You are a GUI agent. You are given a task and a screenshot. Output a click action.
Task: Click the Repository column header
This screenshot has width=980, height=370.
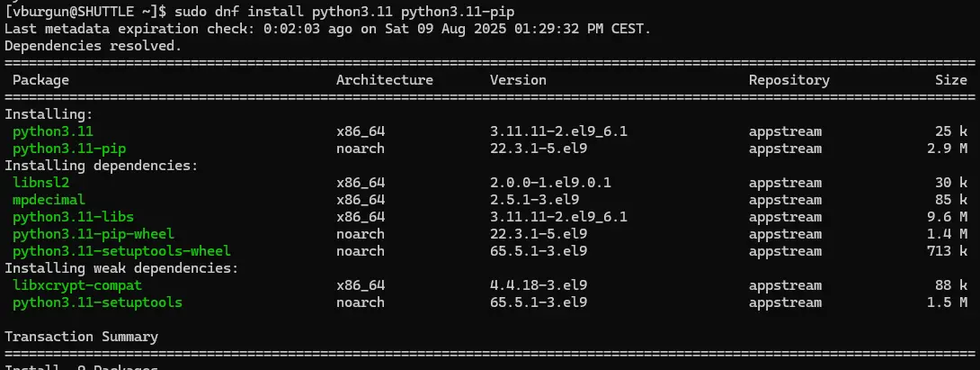coord(788,80)
